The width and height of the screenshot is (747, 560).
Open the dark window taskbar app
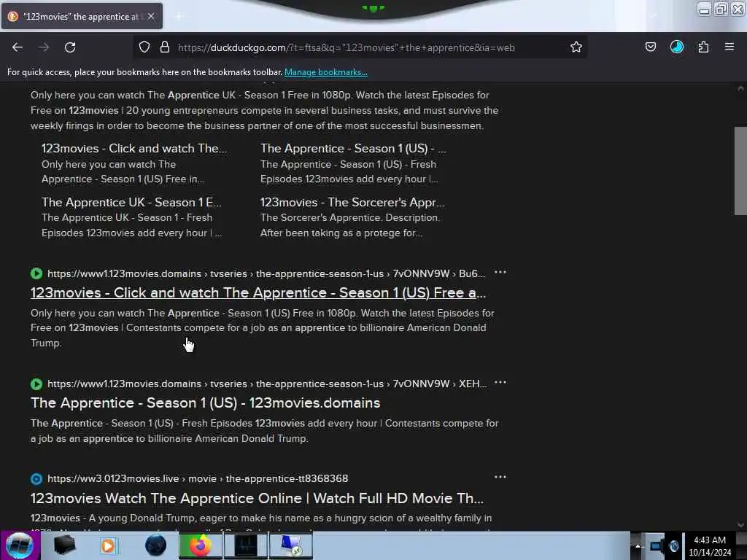pos(246,545)
